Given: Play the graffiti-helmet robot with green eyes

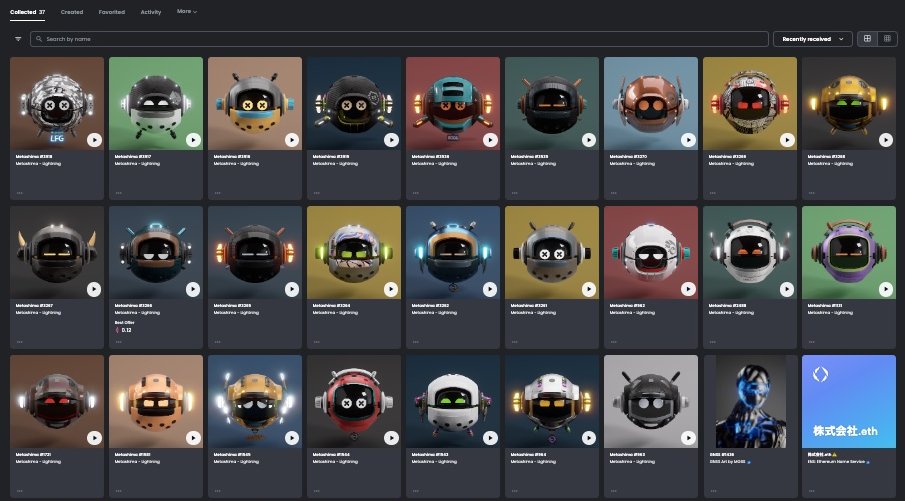Looking at the screenshot, I should click(391, 289).
